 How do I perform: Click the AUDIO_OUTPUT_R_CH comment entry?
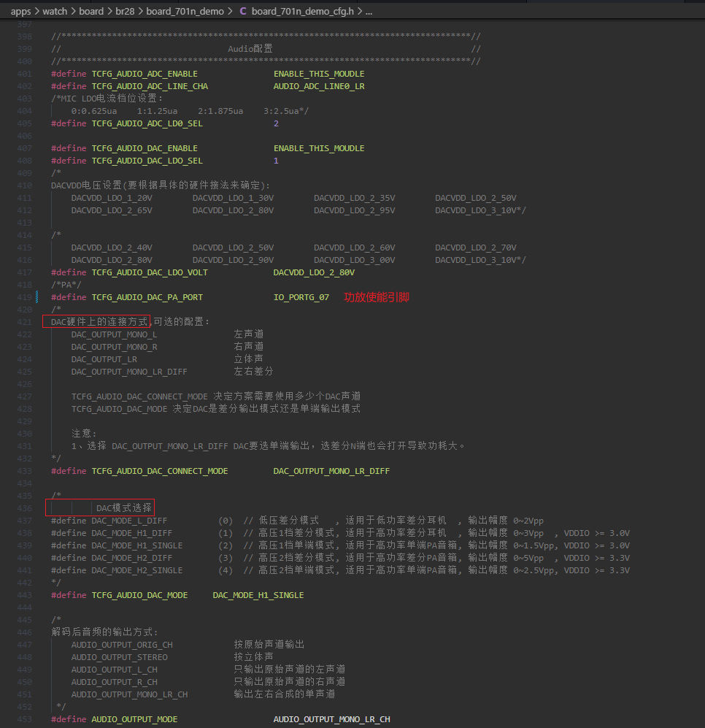click(114, 682)
